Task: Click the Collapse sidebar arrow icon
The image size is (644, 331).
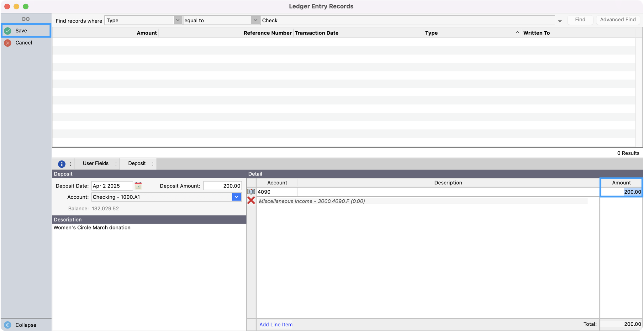Action: coord(8,325)
